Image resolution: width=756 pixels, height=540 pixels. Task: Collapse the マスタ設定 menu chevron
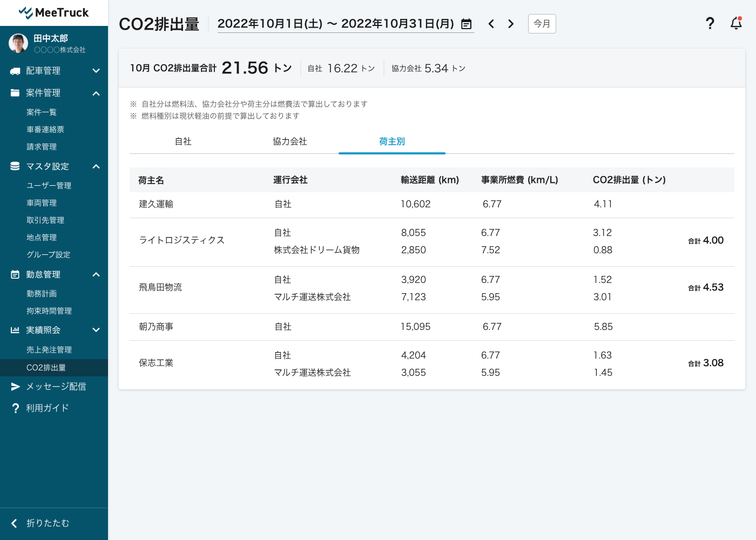tap(96, 166)
